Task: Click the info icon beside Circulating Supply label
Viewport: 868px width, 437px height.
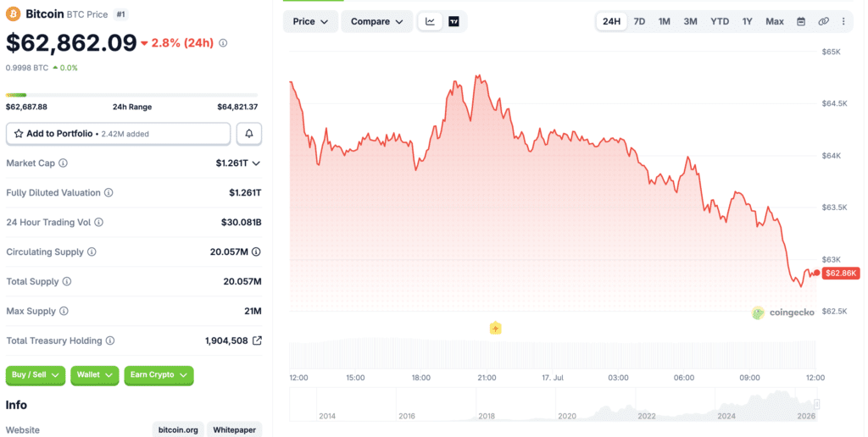Action: point(92,252)
